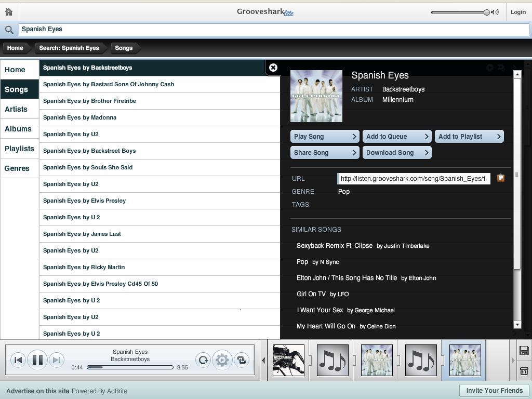
Task: Click Millennium album name in details
Action: (x=398, y=99)
